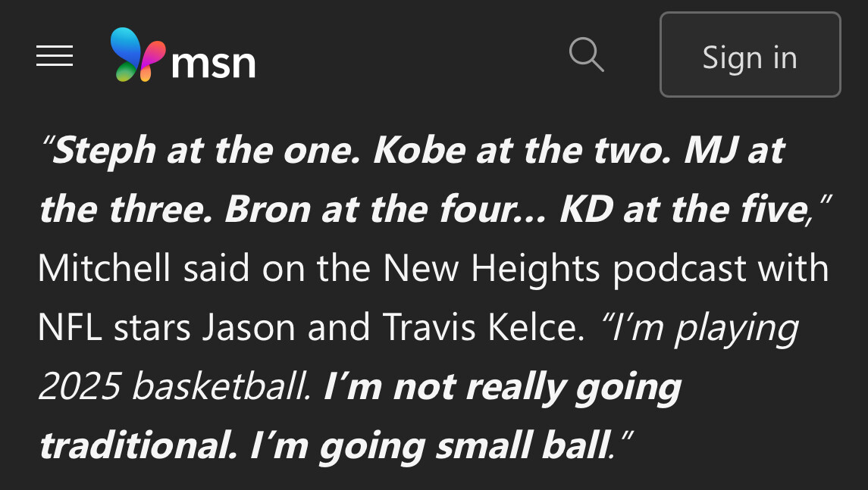The width and height of the screenshot is (868, 490).
Task: Click the name "Kobe" in the quote
Action: point(419,151)
